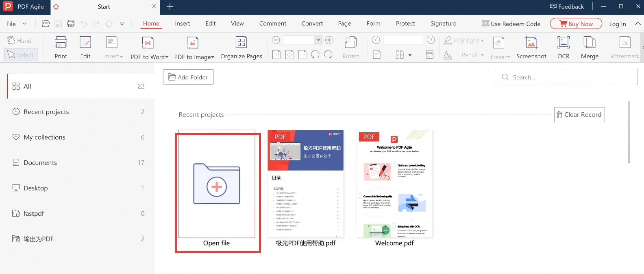644x274 pixels.
Task: Click the save disk icon in quick toolbar
Action: point(58,24)
